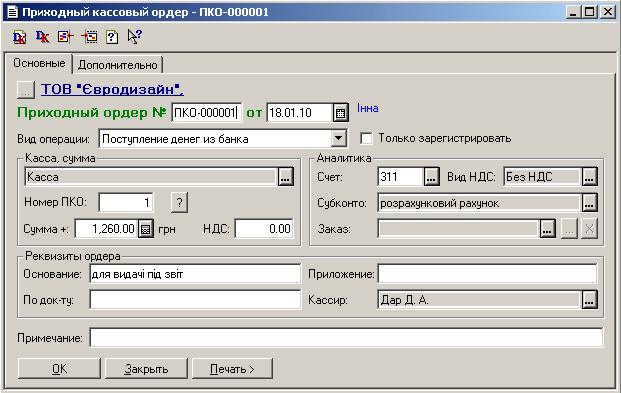Open the Счет selection ellipsis button
621x393 pixels.
(x=431, y=176)
